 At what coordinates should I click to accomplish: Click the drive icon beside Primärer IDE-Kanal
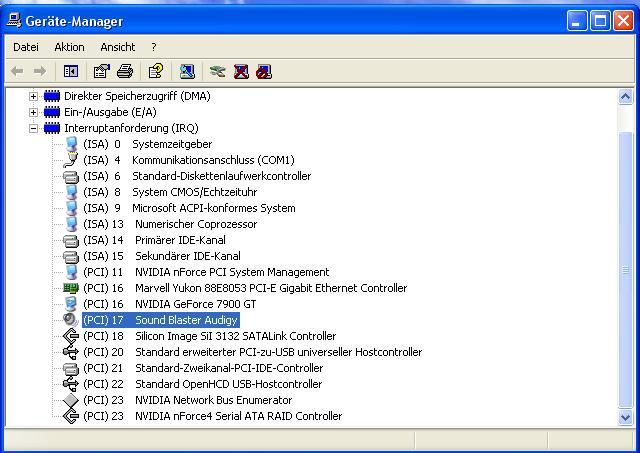pyautogui.click(x=71, y=241)
